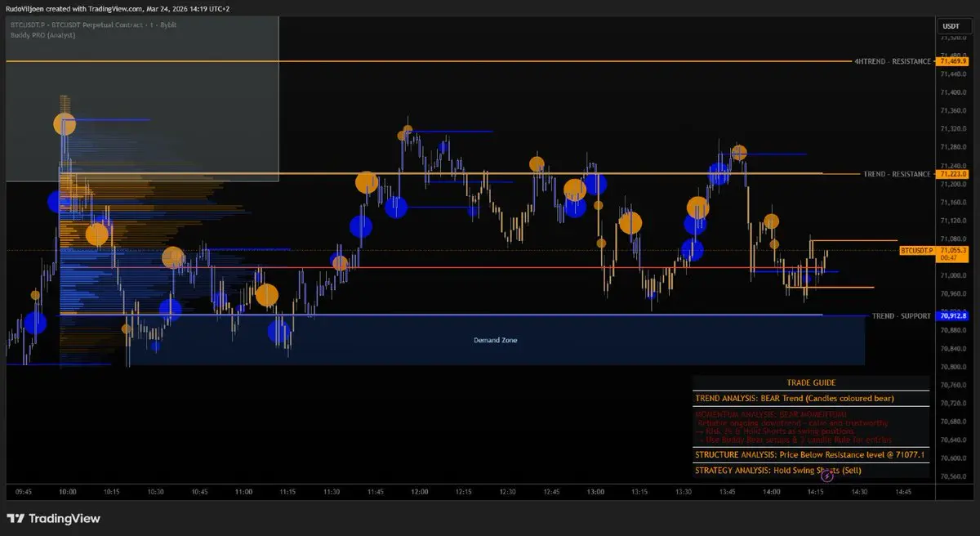Select the TREND - RESISTANCE line label
Image resolution: width=980 pixels, height=536 pixels.
coord(897,174)
